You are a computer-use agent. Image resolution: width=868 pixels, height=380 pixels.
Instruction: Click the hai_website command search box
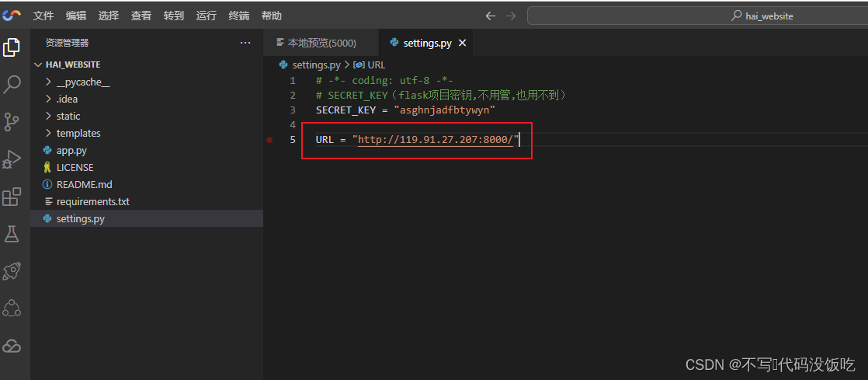(x=697, y=16)
